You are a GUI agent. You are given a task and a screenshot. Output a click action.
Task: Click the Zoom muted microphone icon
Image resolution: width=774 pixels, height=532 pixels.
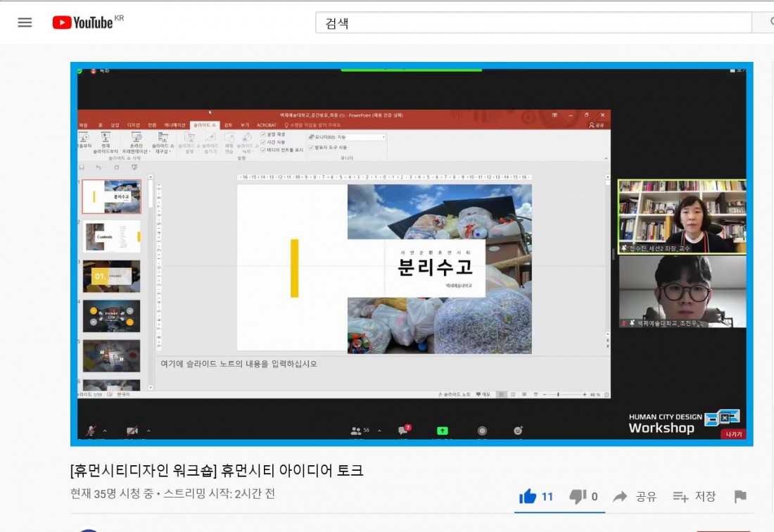point(91,431)
